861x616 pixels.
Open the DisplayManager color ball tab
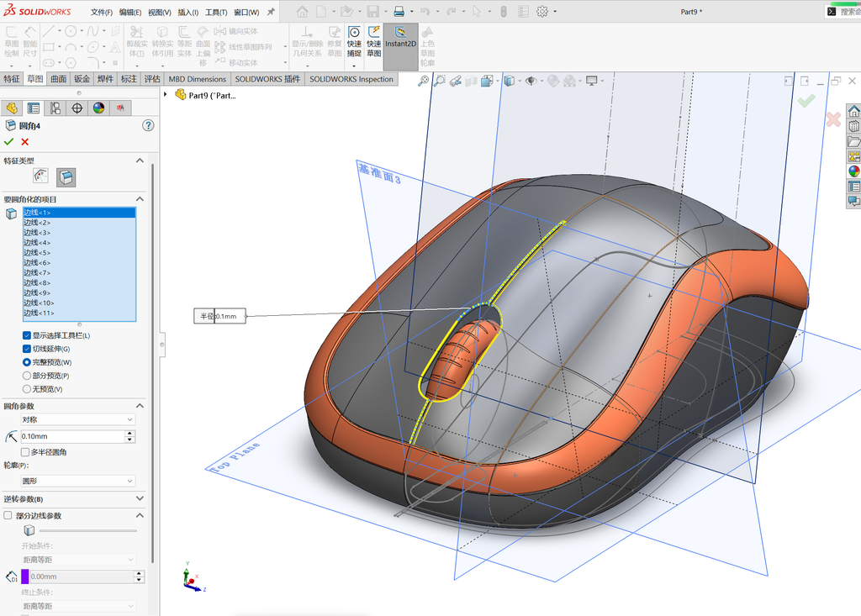click(x=99, y=108)
